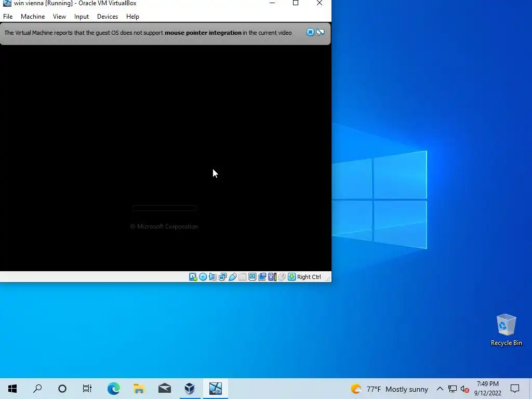Click the Right Ctrl host key label
The width and height of the screenshot is (532, 399).
309,277
